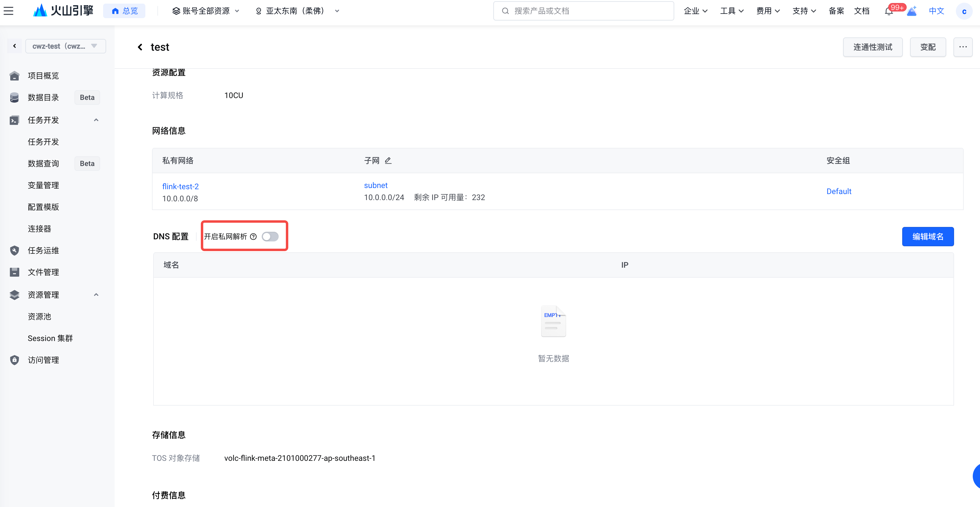Click the user avatar icon
Viewport: 980px width, 507px height.
pyautogui.click(x=964, y=11)
